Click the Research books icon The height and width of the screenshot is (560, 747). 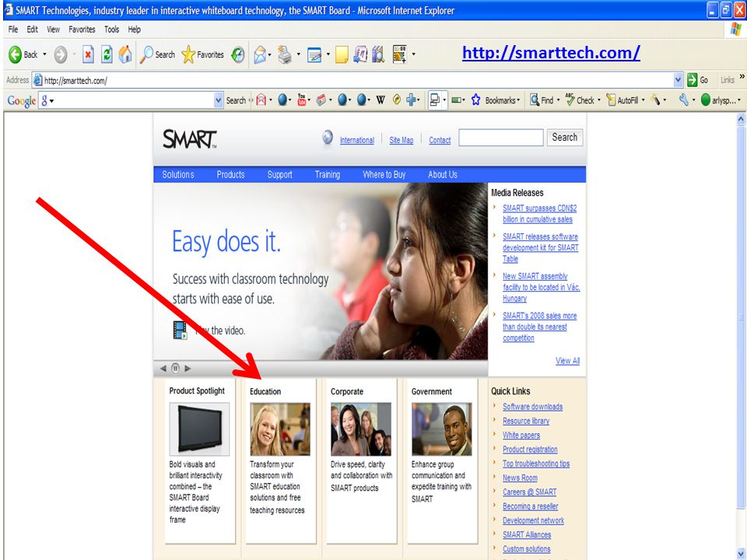(x=378, y=54)
